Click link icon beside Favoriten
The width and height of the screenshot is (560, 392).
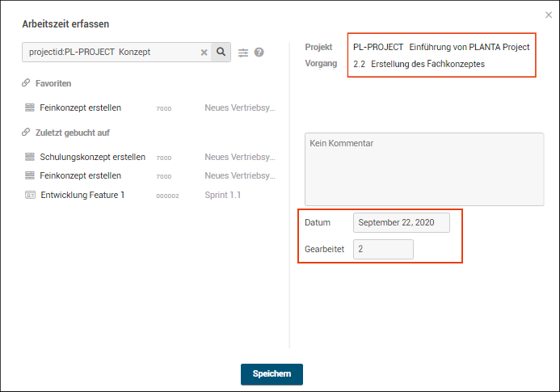(26, 83)
